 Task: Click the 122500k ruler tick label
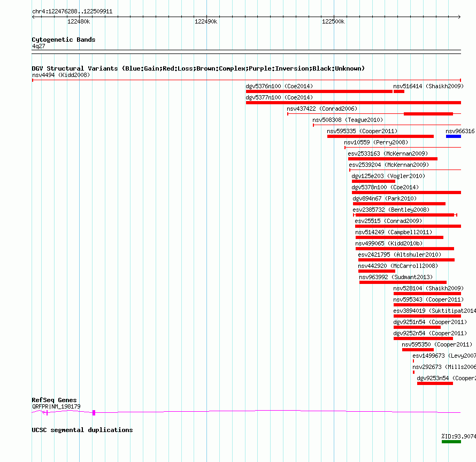(333, 21)
